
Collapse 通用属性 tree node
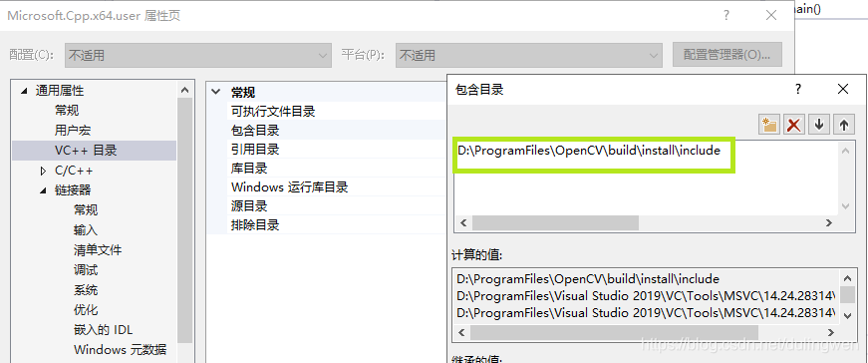(23, 91)
